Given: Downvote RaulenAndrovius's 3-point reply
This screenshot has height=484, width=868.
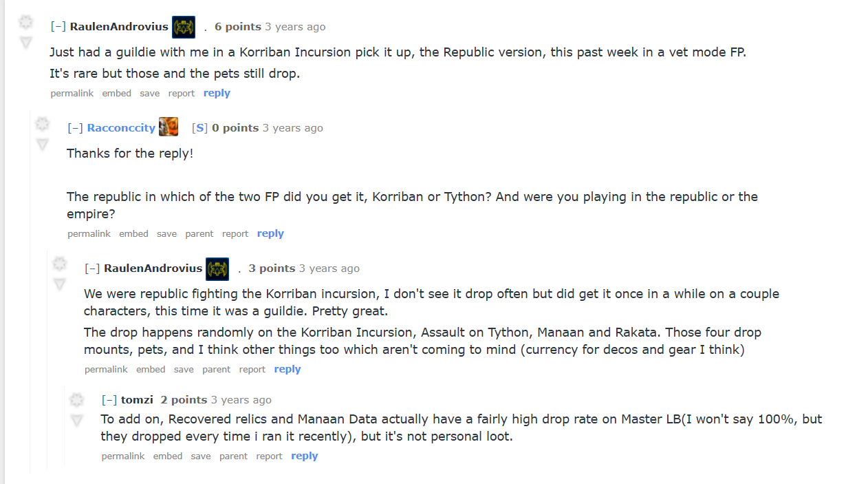Looking at the screenshot, I should click(x=60, y=284).
